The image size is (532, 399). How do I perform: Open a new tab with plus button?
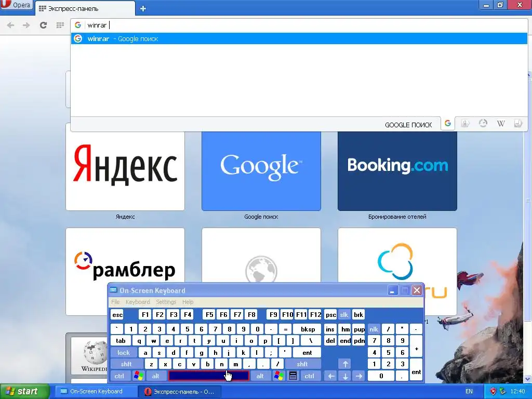click(x=143, y=9)
